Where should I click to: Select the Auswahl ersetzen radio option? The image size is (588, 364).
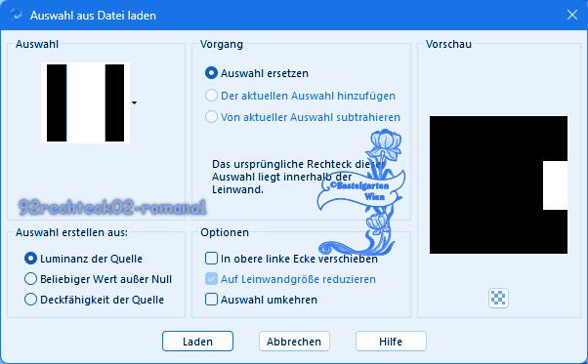[211, 73]
